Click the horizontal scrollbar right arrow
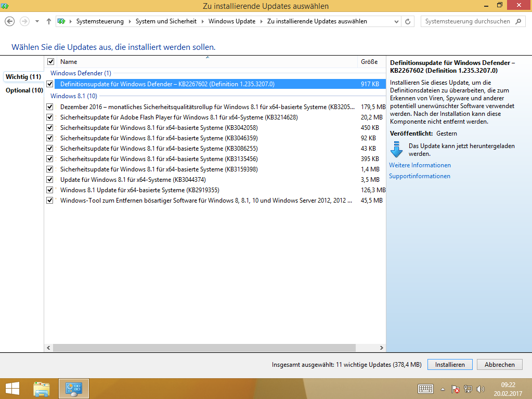 click(381, 348)
